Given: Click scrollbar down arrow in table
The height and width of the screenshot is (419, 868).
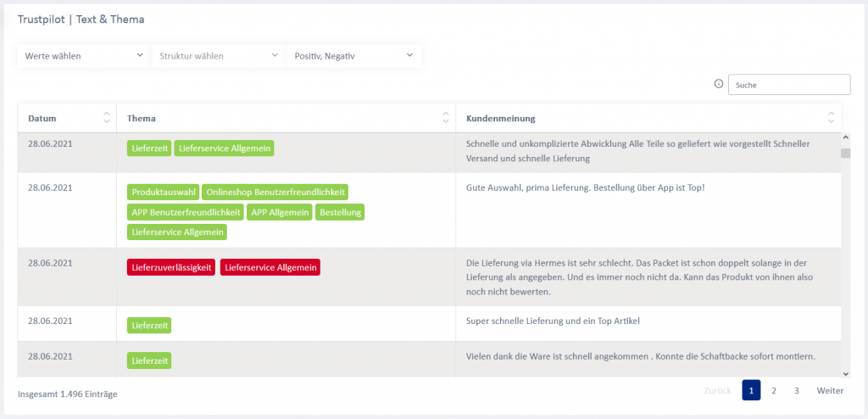Looking at the screenshot, I should (844, 372).
